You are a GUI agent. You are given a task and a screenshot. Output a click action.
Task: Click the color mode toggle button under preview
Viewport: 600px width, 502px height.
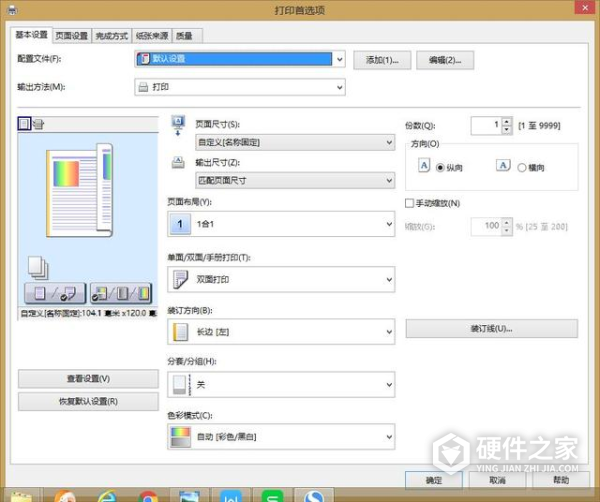click(121, 293)
